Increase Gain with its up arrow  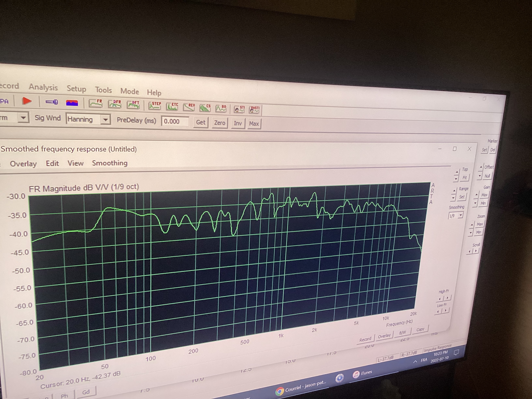coord(477,195)
